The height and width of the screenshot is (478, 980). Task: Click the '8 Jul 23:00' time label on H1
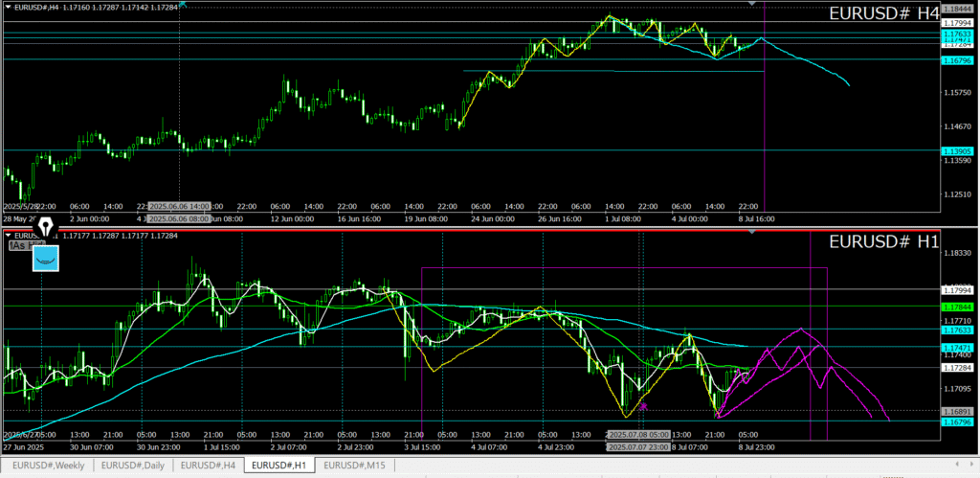click(x=758, y=447)
